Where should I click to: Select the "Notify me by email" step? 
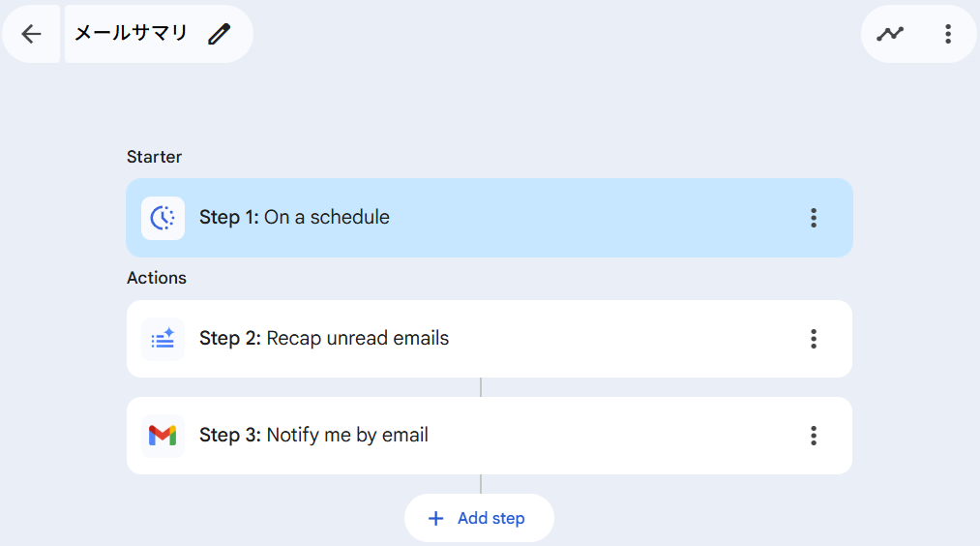(346, 436)
